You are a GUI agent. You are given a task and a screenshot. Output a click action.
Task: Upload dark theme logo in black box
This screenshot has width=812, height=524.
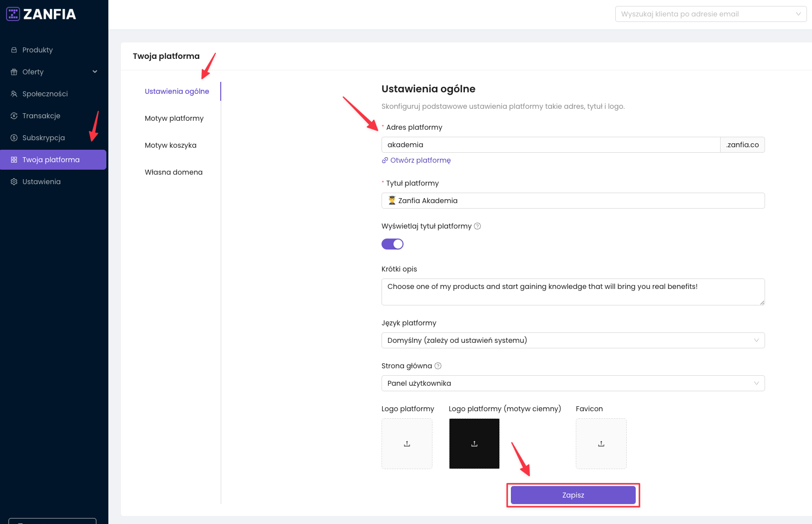474,444
